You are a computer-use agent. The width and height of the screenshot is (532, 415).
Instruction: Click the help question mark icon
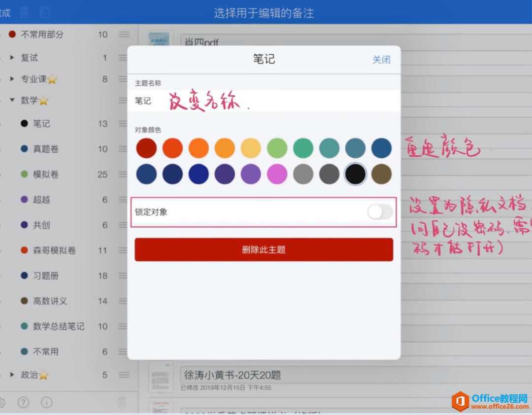click(23, 403)
